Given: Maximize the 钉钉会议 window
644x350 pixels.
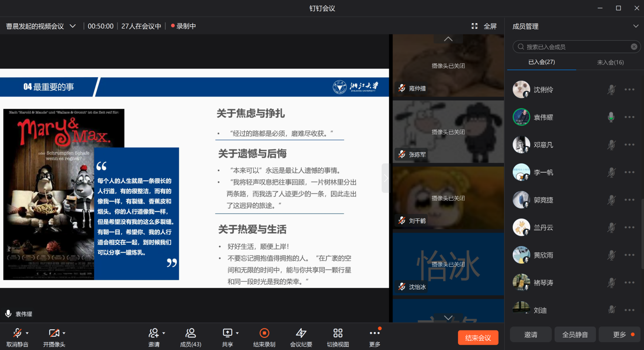Looking at the screenshot, I should [618, 8].
